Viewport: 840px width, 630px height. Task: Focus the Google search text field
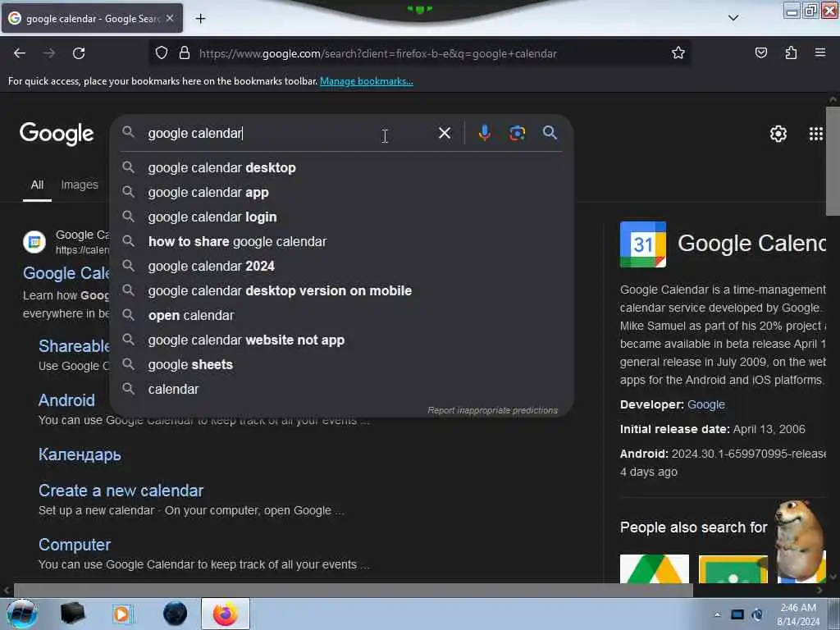290,133
